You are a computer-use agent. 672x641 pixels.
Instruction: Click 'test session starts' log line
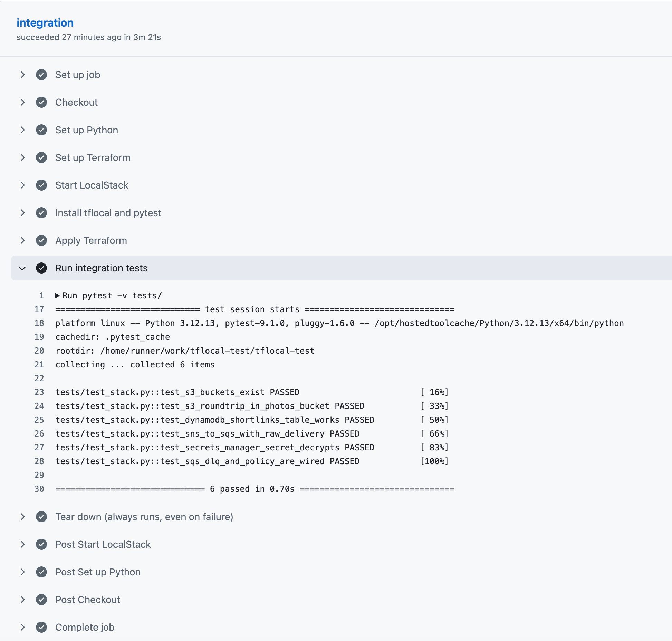255,309
